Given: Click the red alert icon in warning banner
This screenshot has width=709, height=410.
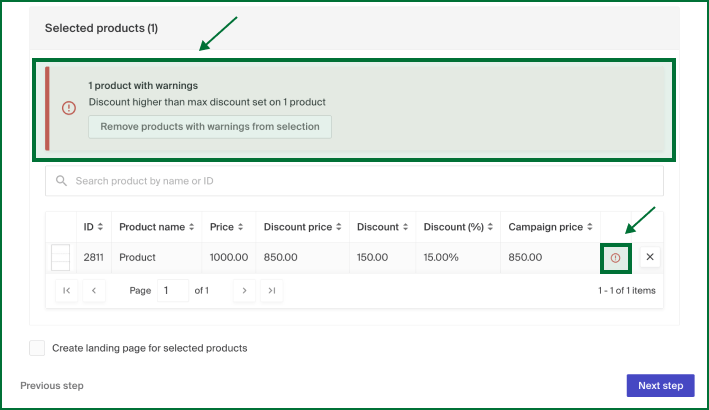Looking at the screenshot, I should 69,108.
